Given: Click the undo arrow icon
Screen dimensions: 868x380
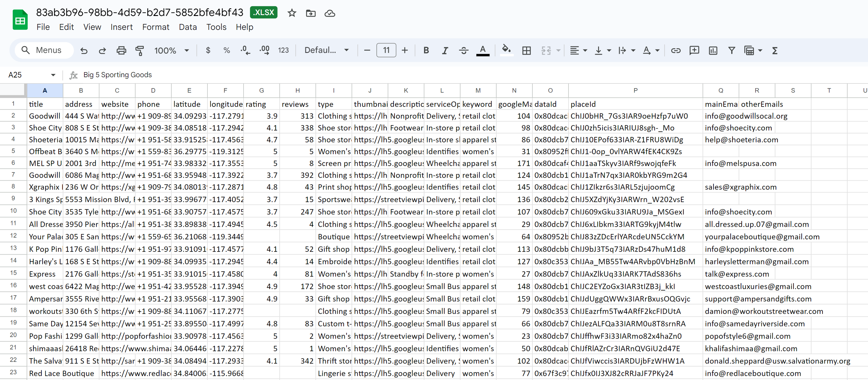Looking at the screenshot, I should click(84, 51).
